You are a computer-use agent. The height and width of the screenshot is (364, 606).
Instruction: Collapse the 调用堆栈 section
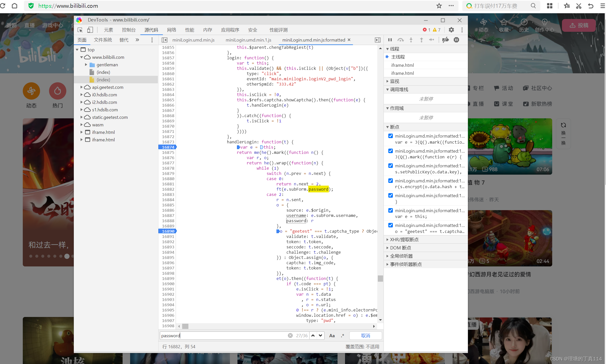coord(399,90)
